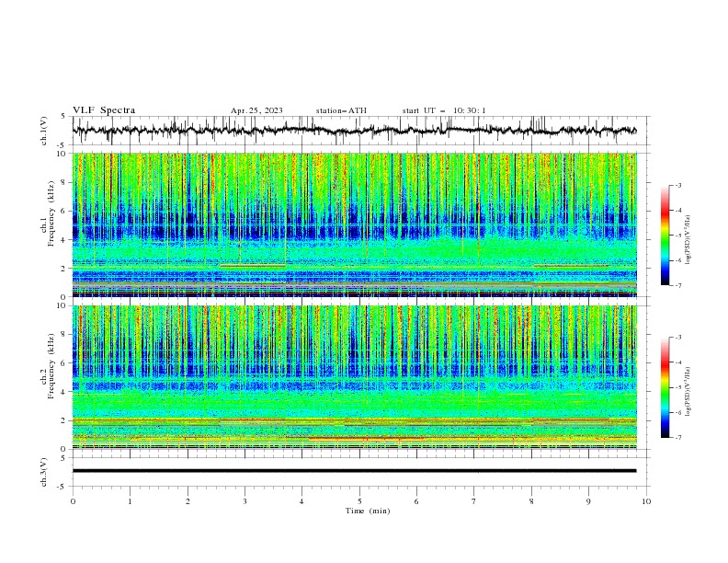Click the time axis tick label "10"

(646, 501)
